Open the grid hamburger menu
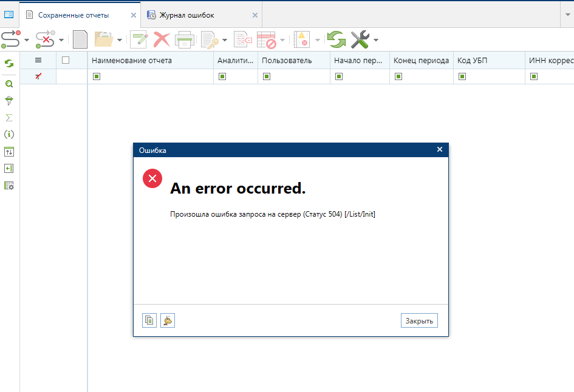This screenshot has height=392, width=574. coord(38,60)
